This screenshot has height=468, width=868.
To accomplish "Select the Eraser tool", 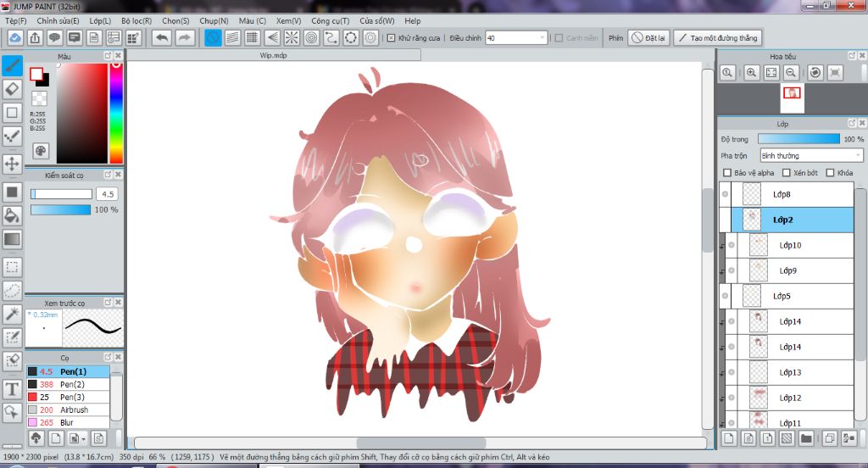I will pyautogui.click(x=12, y=89).
